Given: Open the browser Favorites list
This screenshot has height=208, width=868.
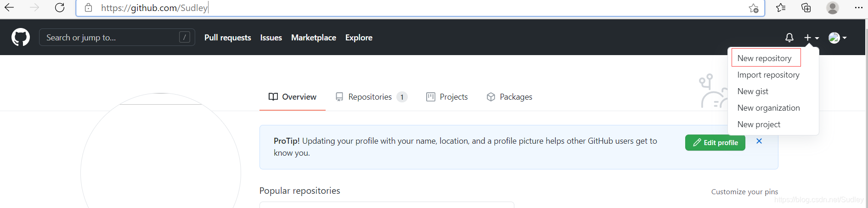Looking at the screenshot, I should coord(781,8).
